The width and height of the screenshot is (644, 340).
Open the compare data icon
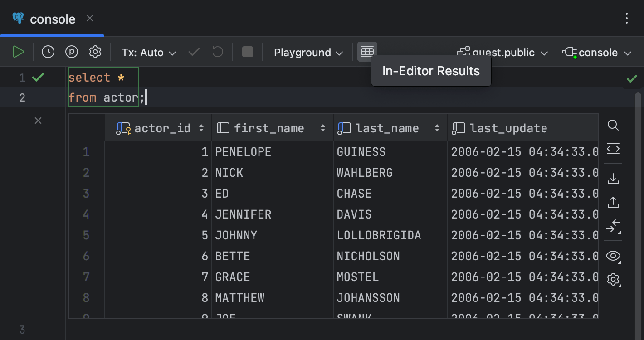pos(613,226)
